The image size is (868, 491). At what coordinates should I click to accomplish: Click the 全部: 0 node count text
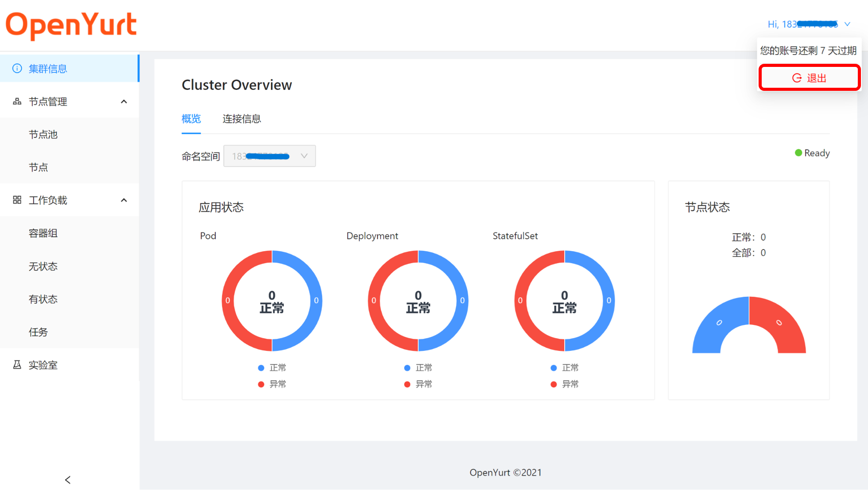(749, 253)
